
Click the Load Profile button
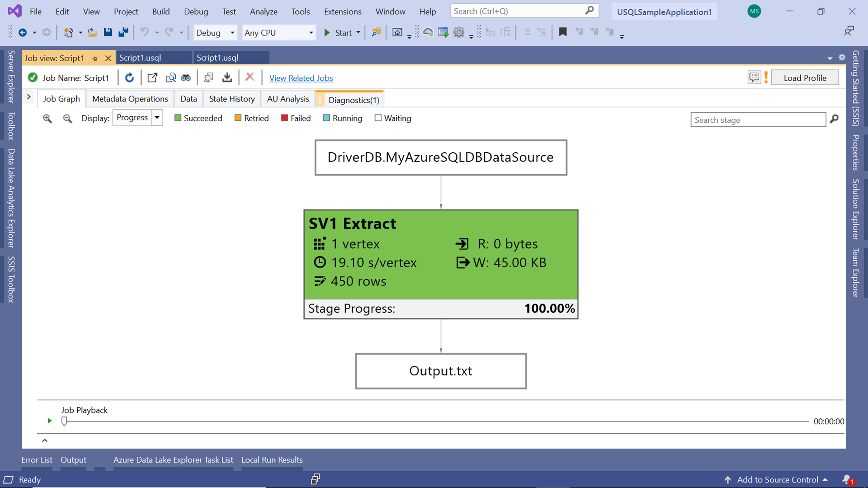[x=805, y=78]
